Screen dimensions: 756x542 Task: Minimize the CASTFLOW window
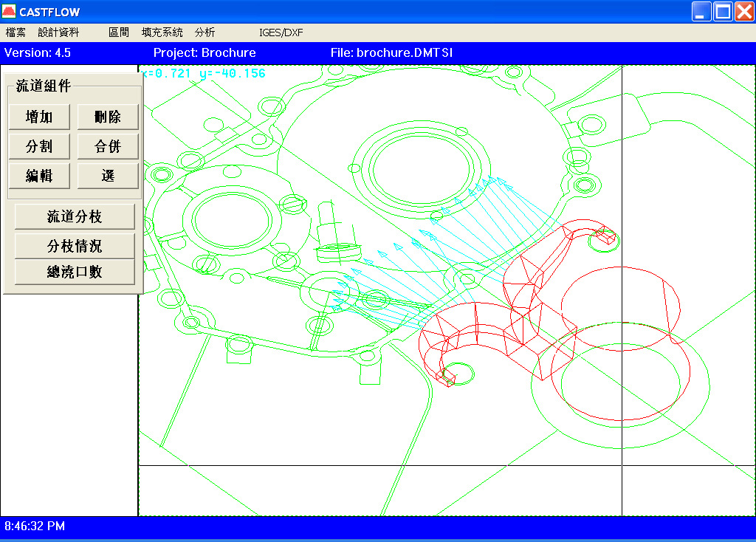pos(701,12)
